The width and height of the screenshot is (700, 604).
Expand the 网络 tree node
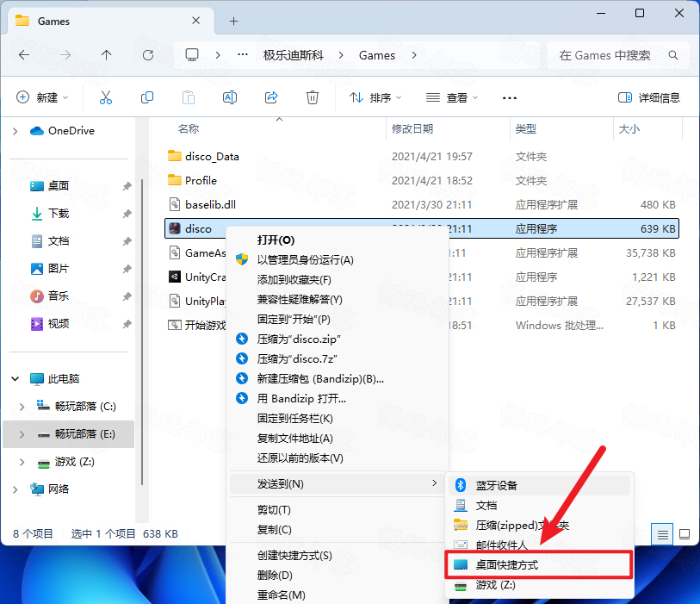[15, 489]
